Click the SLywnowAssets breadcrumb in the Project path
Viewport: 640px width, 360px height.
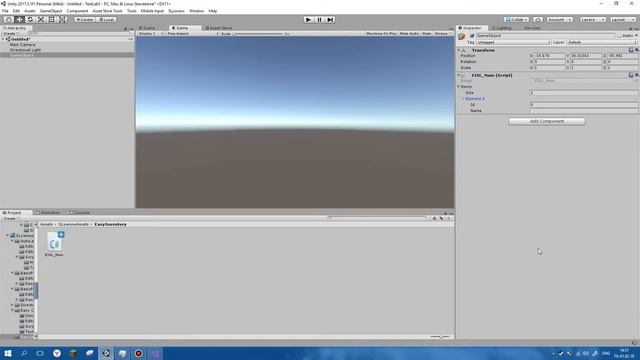coord(73,224)
